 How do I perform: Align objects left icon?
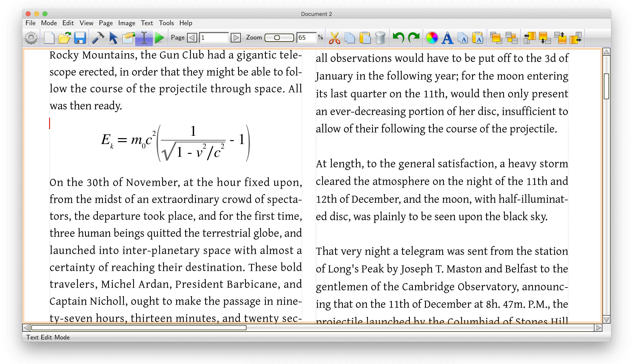(530, 38)
